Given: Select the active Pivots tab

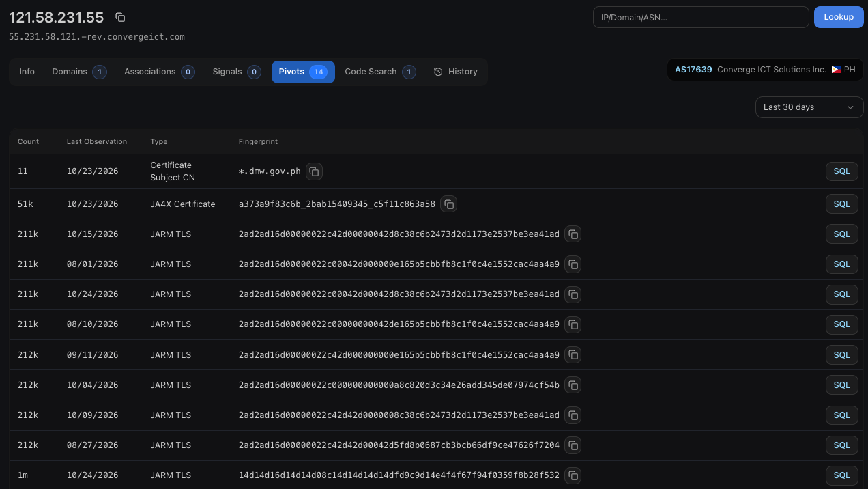Looking at the screenshot, I should 303,72.
